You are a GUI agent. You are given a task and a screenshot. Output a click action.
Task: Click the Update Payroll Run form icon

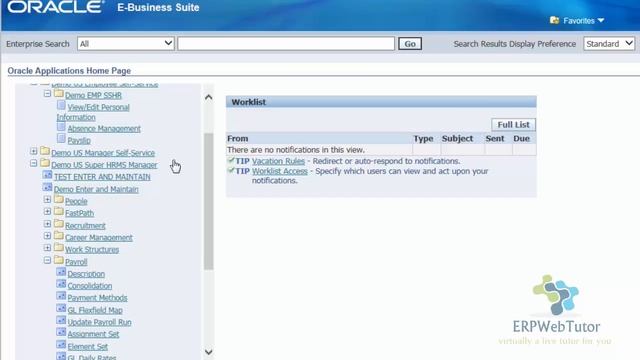click(x=61, y=320)
